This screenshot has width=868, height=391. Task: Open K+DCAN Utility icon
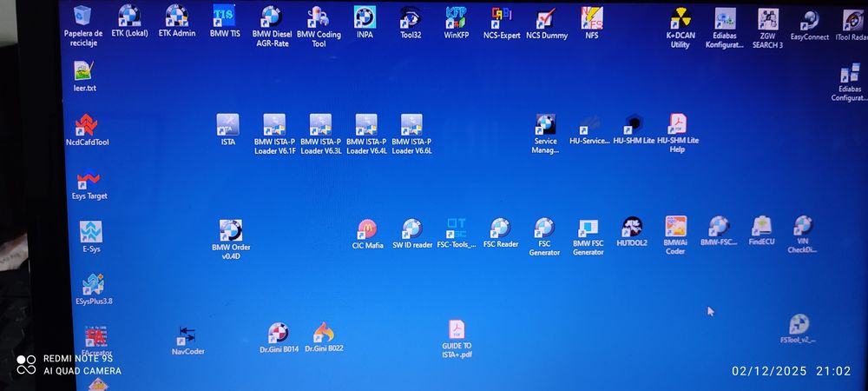[x=681, y=28]
